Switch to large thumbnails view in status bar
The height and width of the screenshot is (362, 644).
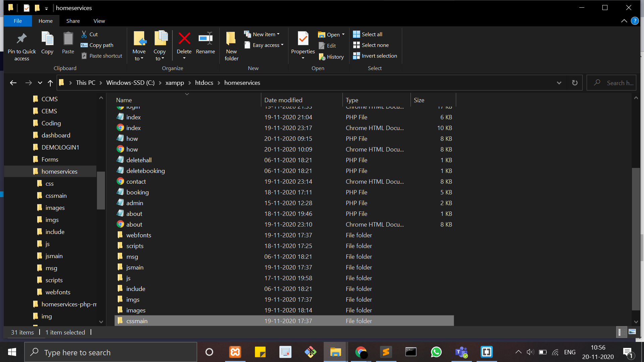click(632, 332)
